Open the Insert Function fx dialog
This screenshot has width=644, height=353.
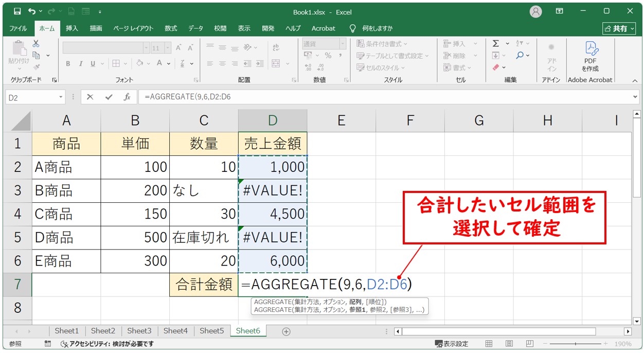click(x=127, y=97)
